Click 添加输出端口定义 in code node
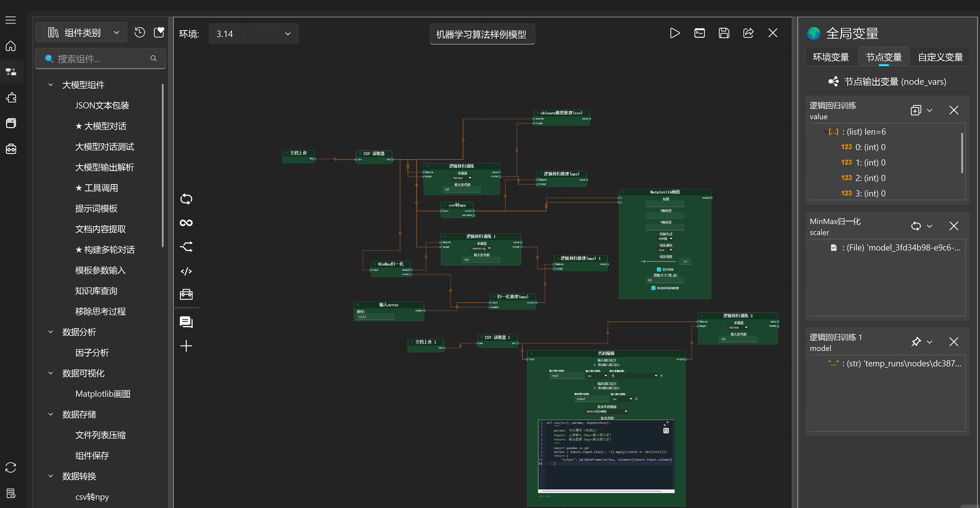This screenshot has width=980, height=508. pos(606,388)
